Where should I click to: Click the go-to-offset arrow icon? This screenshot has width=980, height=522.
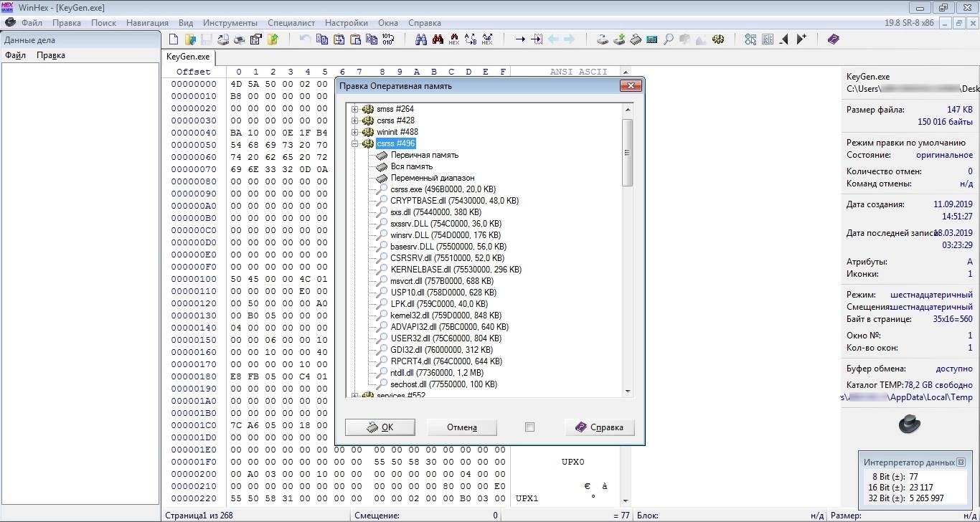coord(520,39)
